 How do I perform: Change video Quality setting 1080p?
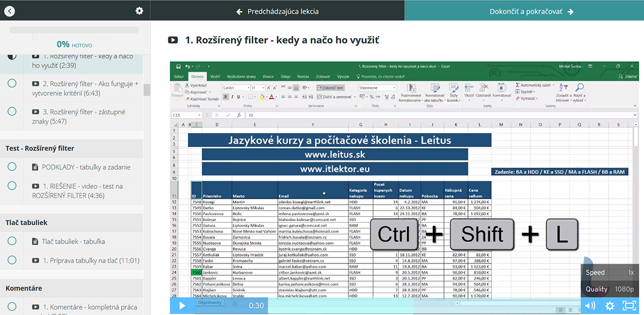click(x=610, y=289)
